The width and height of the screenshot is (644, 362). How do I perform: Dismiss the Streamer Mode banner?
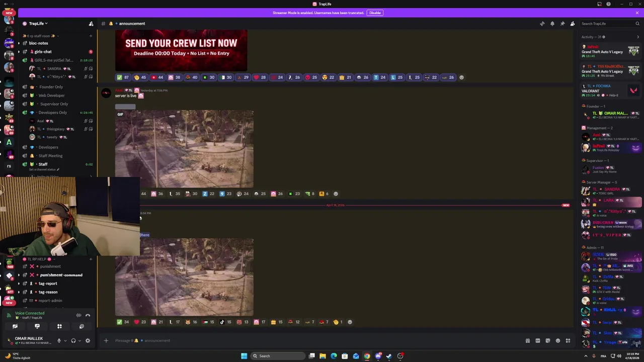637,13
